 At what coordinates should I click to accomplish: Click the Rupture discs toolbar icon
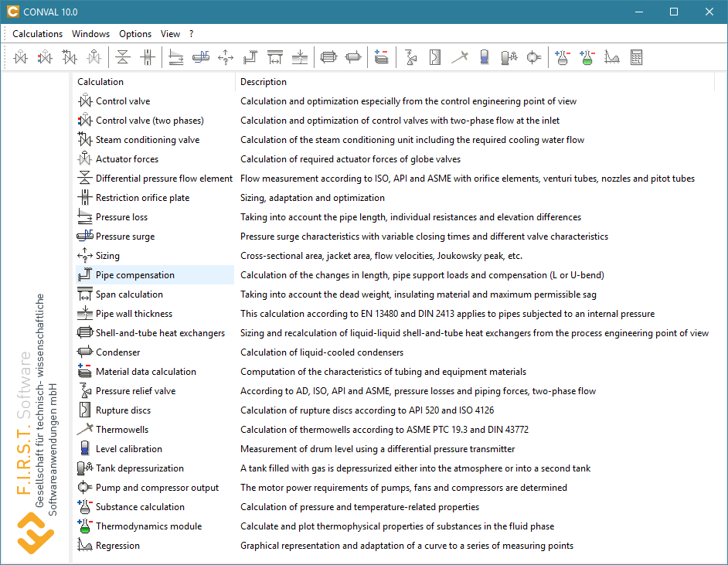click(435, 57)
